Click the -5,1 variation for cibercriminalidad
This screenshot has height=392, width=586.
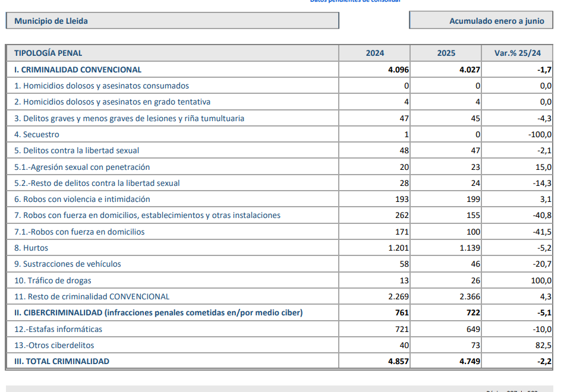coord(544,312)
